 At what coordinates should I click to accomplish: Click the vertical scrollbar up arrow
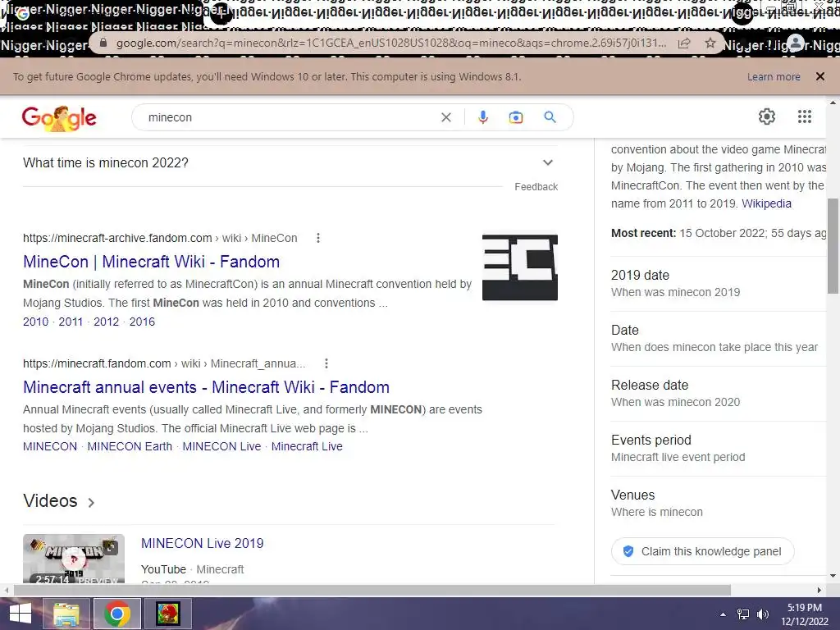(833, 102)
